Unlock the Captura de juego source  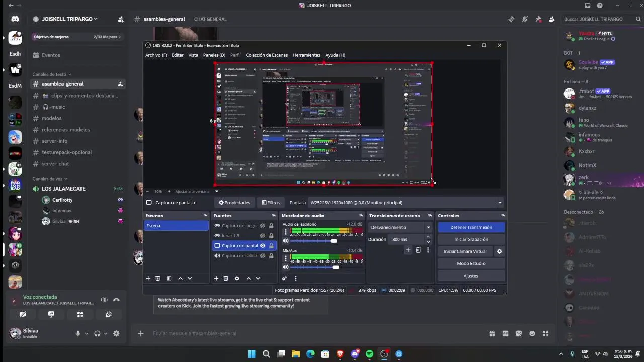(271, 226)
